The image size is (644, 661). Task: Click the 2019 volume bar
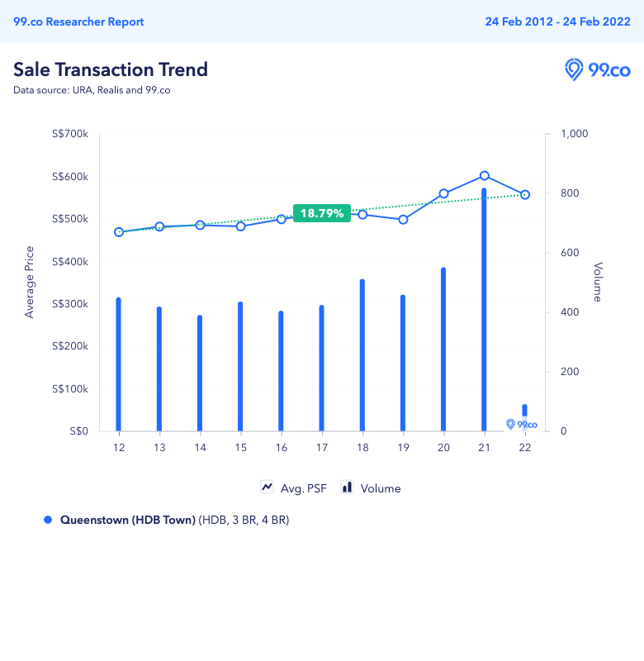403,363
